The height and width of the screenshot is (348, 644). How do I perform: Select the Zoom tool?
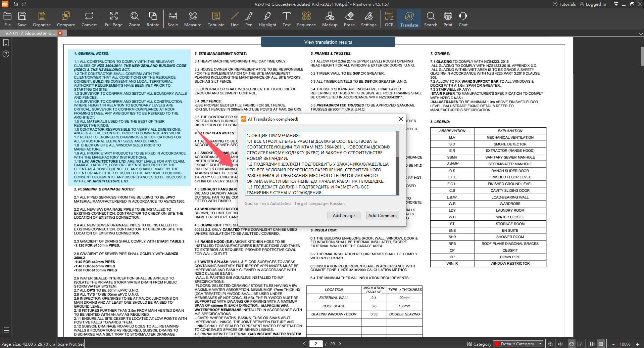[x=135, y=19]
